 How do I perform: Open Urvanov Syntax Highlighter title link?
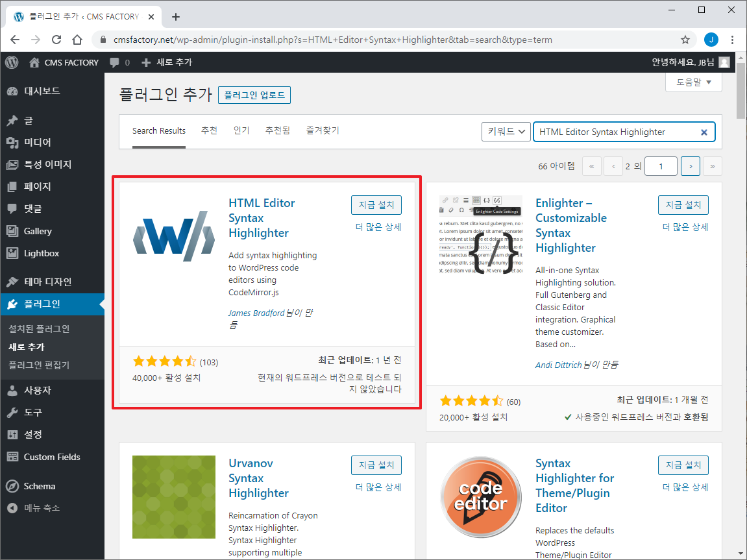tap(259, 478)
